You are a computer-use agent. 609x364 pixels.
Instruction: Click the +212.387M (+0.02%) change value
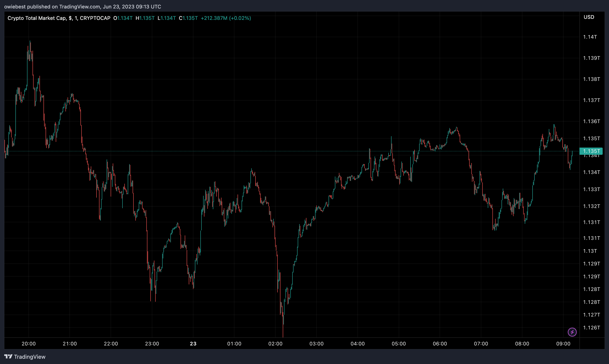[x=226, y=18]
